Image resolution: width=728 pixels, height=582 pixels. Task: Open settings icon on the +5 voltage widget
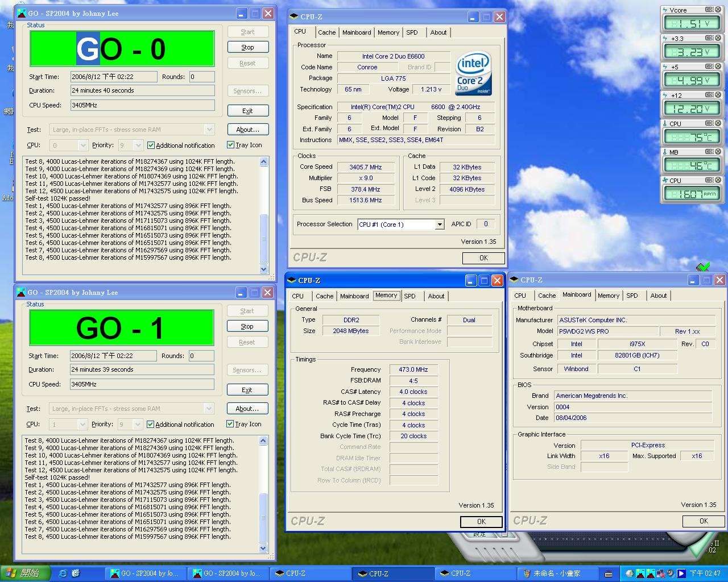(x=709, y=66)
